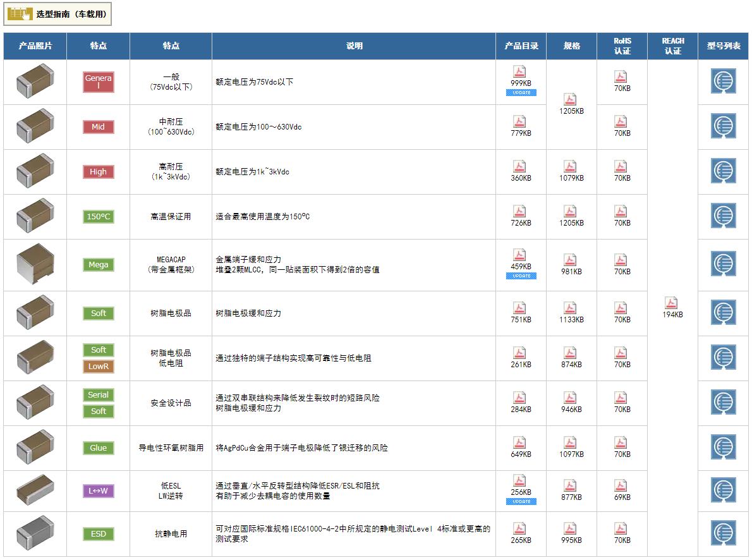Click the purple L⇔W feature tag

(98, 491)
